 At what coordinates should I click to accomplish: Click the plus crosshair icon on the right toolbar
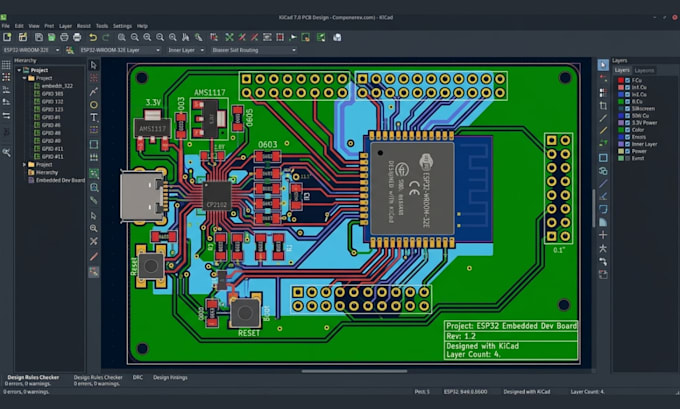click(x=603, y=235)
